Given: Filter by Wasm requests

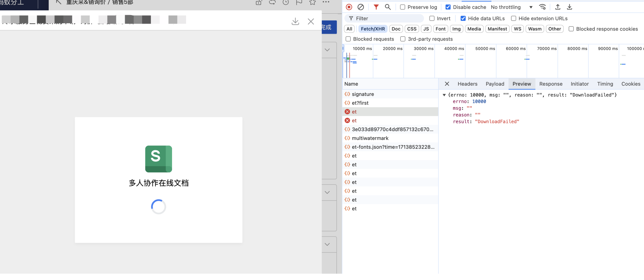Looking at the screenshot, I should coord(535,29).
